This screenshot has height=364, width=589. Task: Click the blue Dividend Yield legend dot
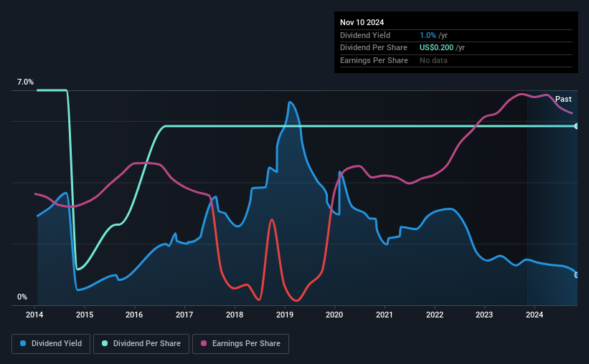click(23, 343)
